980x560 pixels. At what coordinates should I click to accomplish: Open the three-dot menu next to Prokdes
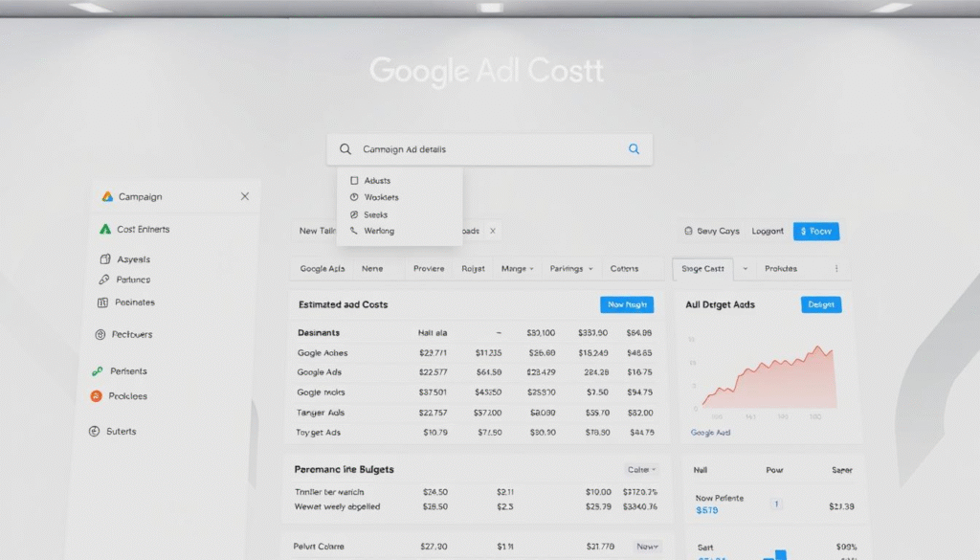click(836, 269)
